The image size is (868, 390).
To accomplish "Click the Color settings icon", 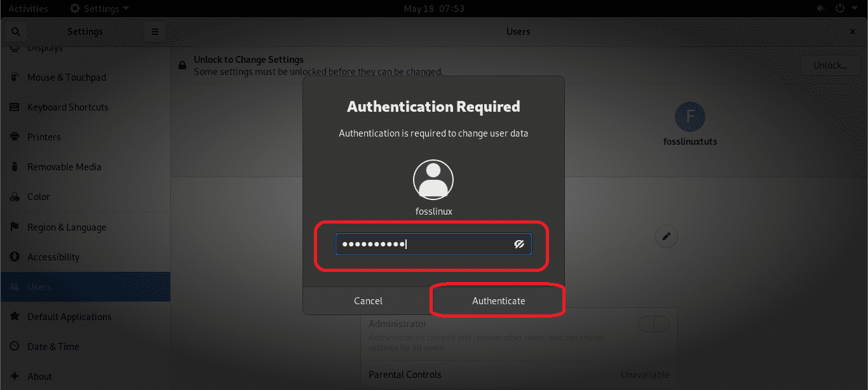I will point(14,196).
